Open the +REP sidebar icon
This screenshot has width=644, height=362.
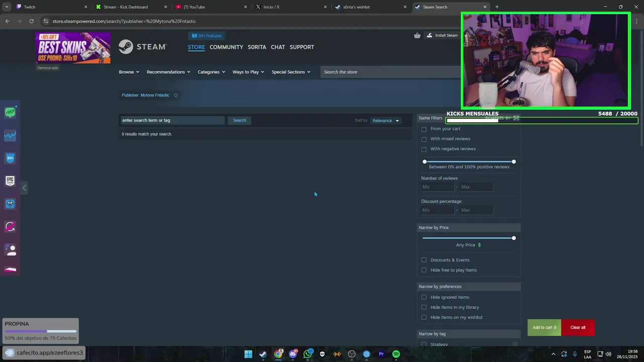pyautogui.click(x=10, y=112)
